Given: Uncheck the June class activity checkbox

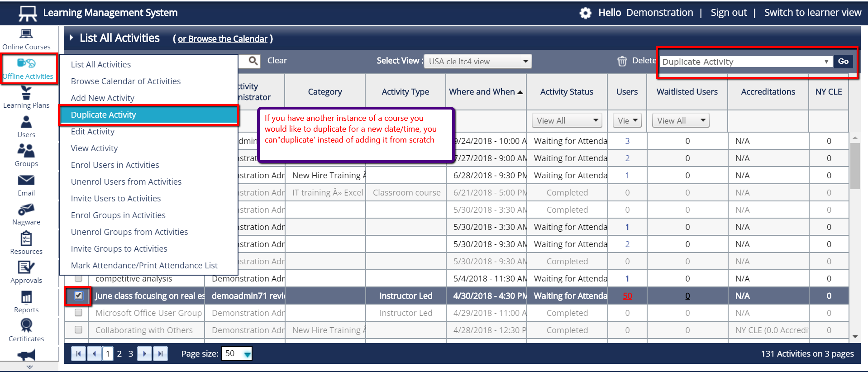Looking at the screenshot, I should click(x=78, y=296).
